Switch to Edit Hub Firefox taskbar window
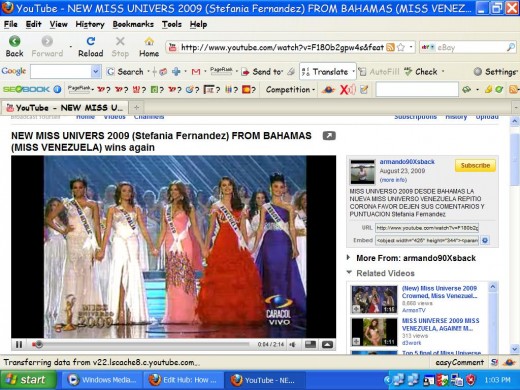The width and height of the screenshot is (520, 390). click(183, 380)
